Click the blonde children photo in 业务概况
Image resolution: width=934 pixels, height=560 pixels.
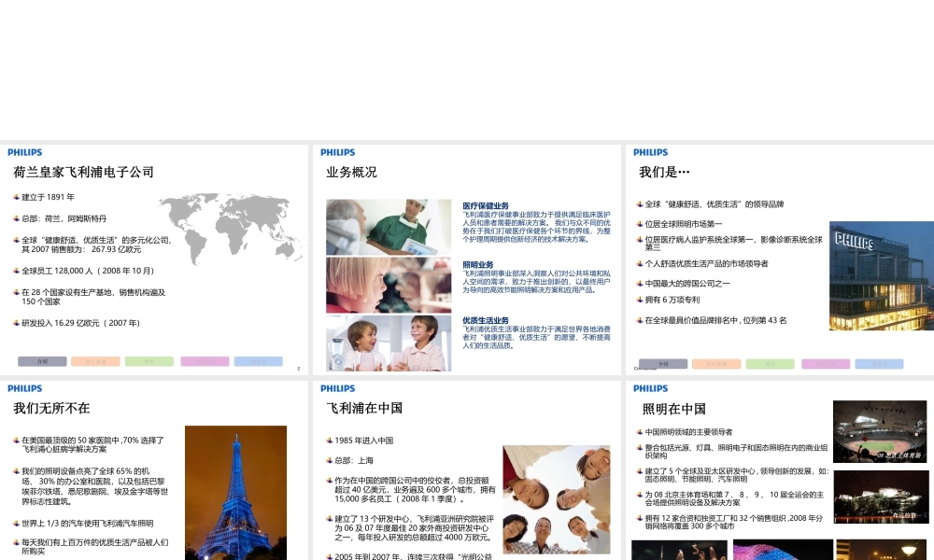pos(389,285)
